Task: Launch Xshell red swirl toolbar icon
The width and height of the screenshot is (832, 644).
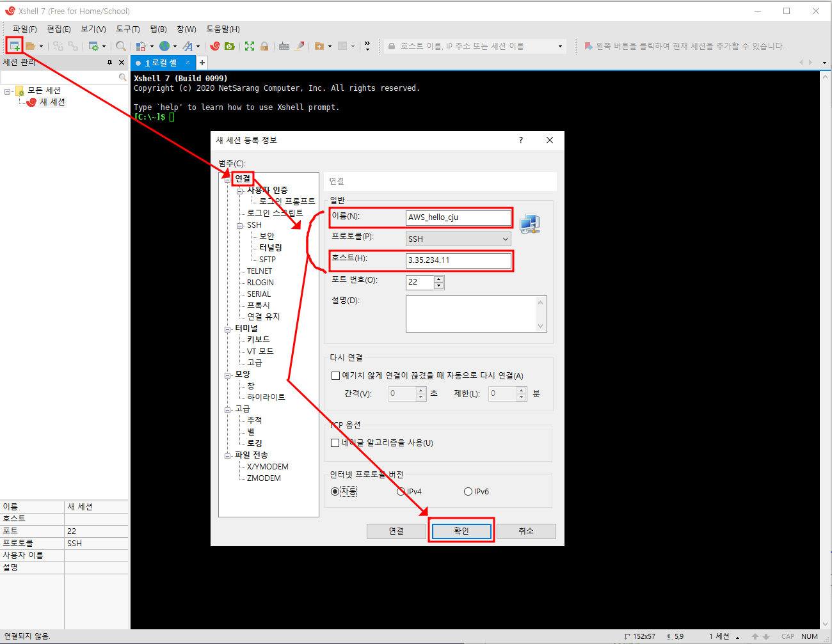Action: pyautogui.click(x=215, y=46)
